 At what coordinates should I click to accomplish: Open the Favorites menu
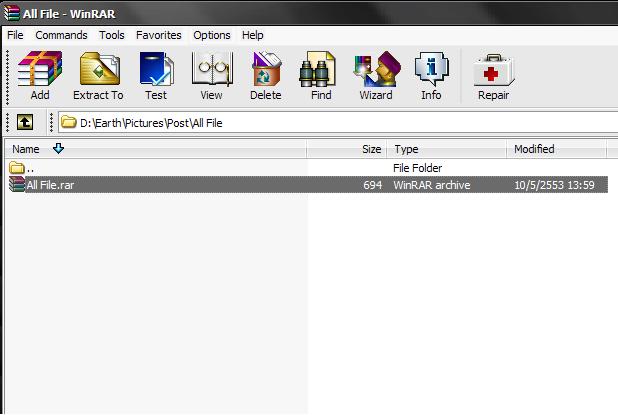pyautogui.click(x=159, y=35)
